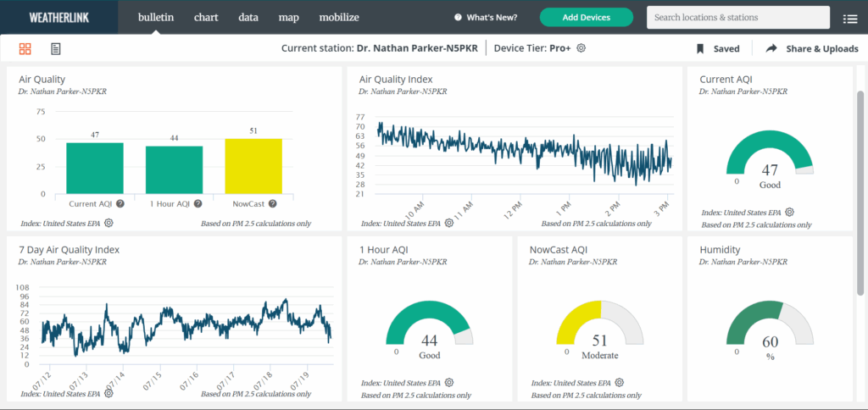This screenshot has width=868, height=410.
Task: Open index settings gear in Air Quality tile
Action: [x=109, y=224]
